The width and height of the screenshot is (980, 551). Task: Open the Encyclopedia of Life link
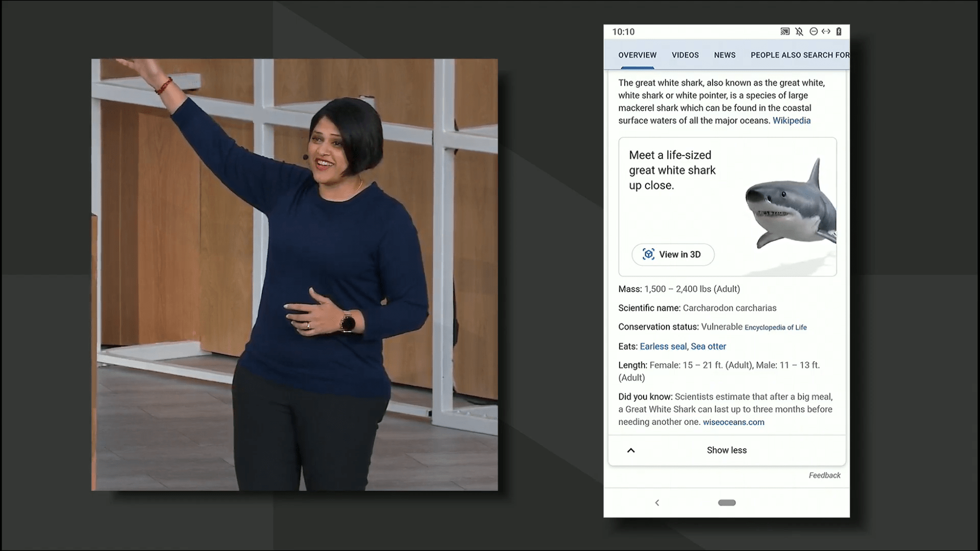tap(775, 328)
